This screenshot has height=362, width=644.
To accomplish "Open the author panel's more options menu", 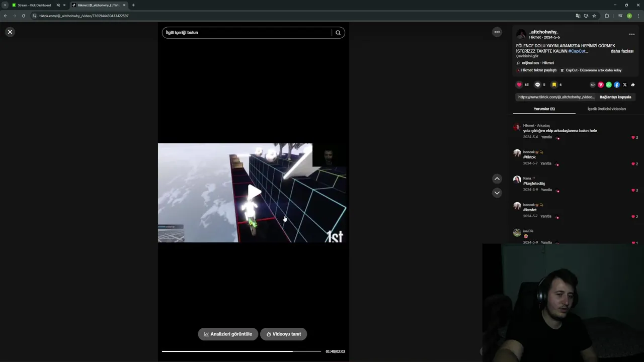I will pos(632,34).
